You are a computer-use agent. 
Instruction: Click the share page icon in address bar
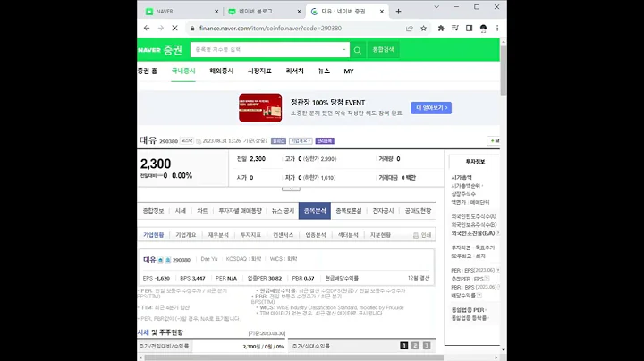pyautogui.click(x=410, y=28)
